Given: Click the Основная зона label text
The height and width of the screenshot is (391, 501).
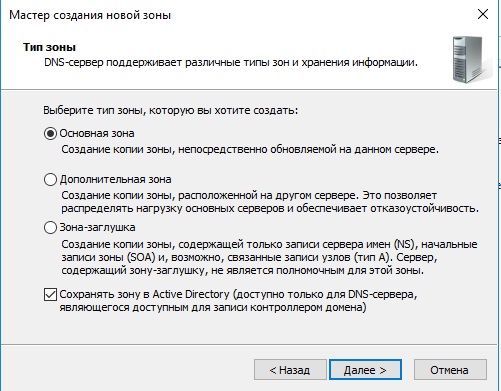Looking at the screenshot, I should [x=97, y=133].
